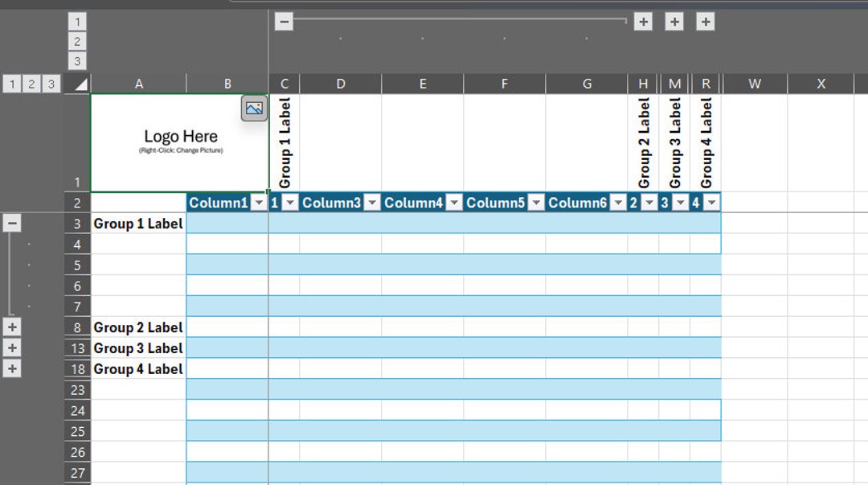Viewport: 868px width, 485px height.
Task: Collapse the wide column group with the minus button
Action: tap(283, 21)
